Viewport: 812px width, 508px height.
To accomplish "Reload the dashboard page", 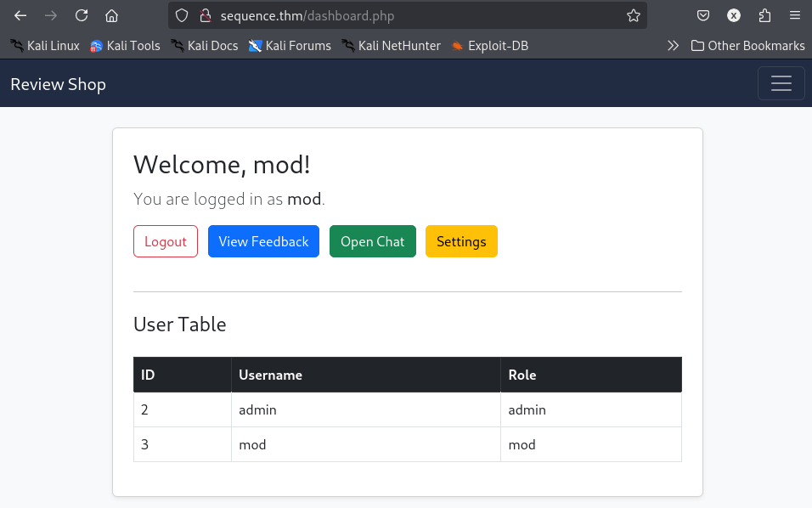I will tap(82, 15).
